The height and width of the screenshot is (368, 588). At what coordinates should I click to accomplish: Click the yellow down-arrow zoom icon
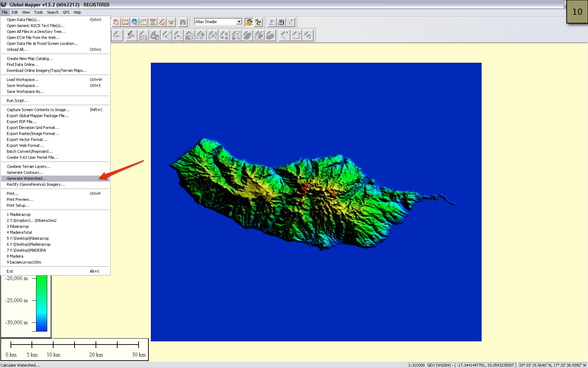pos(171,22)
